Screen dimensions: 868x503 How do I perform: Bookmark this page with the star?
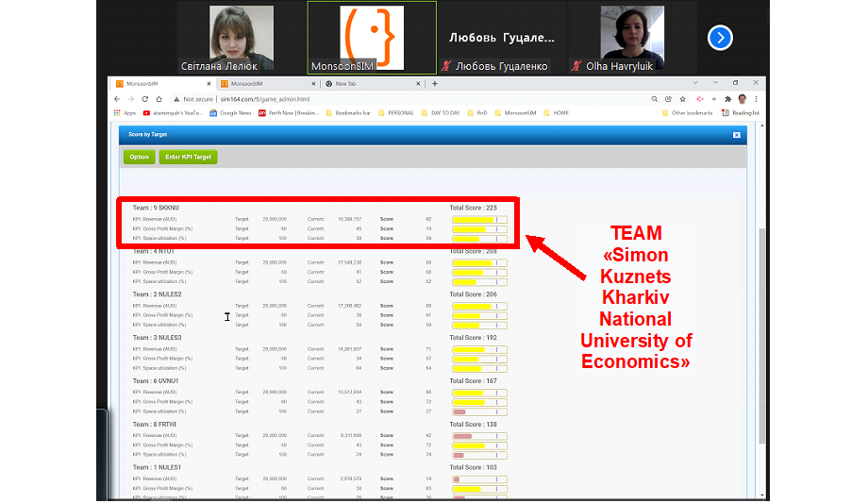click(x=682, y=99)
